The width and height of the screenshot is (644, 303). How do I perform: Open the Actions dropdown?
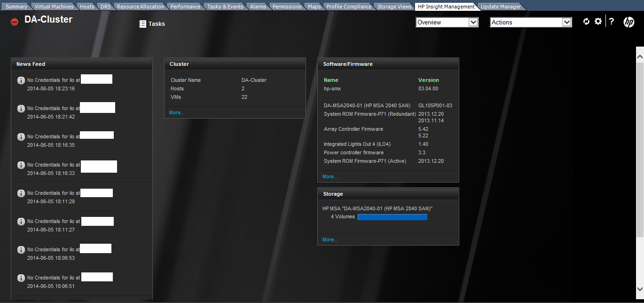pos(531,22)
